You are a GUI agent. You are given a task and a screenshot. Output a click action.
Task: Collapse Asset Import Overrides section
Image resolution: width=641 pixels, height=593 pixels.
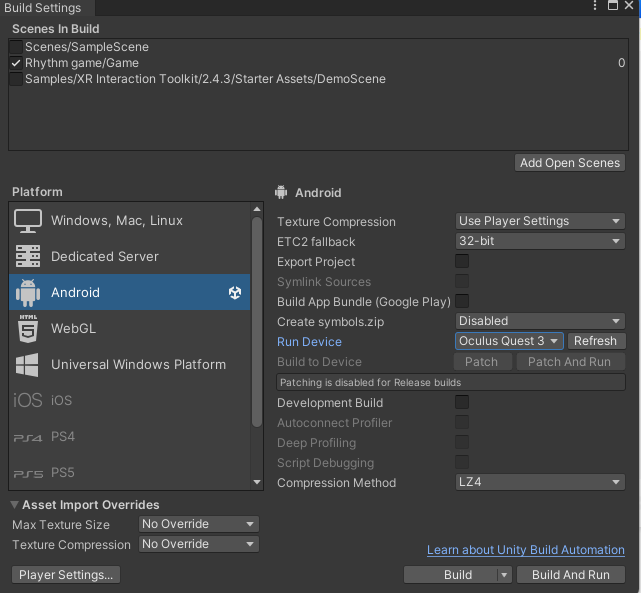14,505
